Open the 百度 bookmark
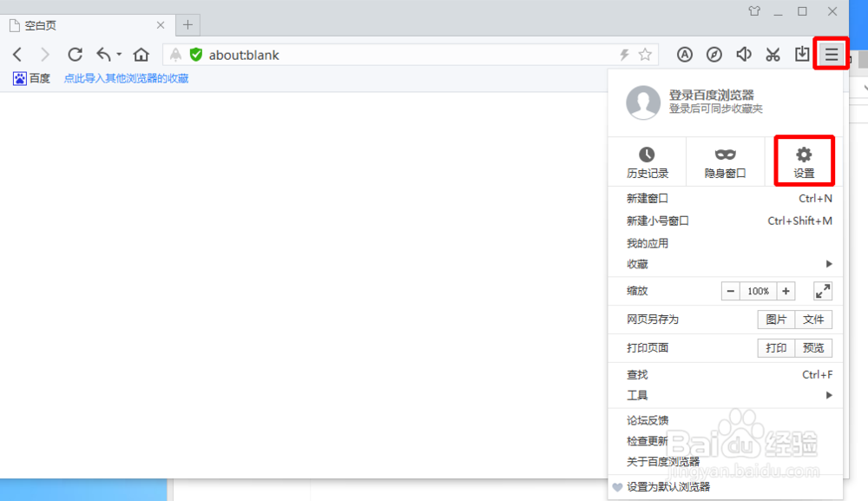Screen dimensions: 868x501 coord(31,79)
